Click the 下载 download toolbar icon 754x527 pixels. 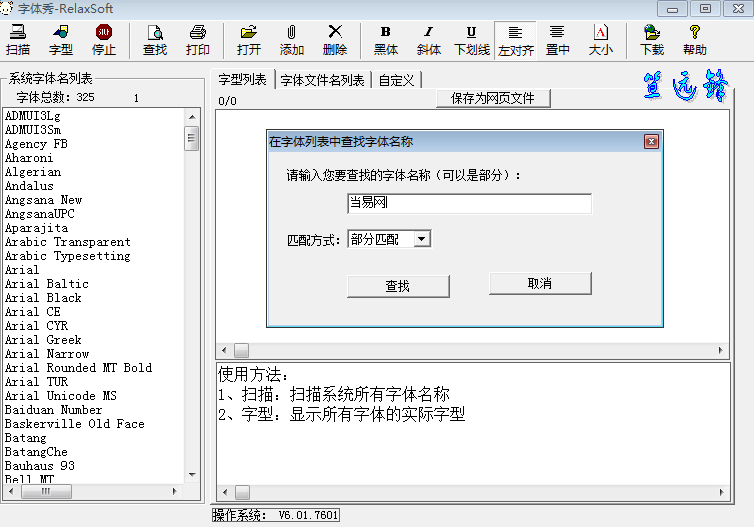click(652, 40)
